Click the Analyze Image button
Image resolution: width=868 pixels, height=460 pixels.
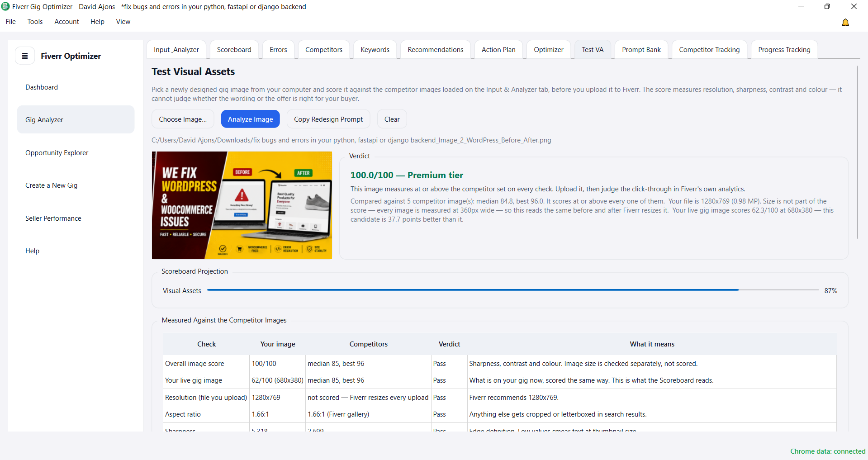pos(251,119)
